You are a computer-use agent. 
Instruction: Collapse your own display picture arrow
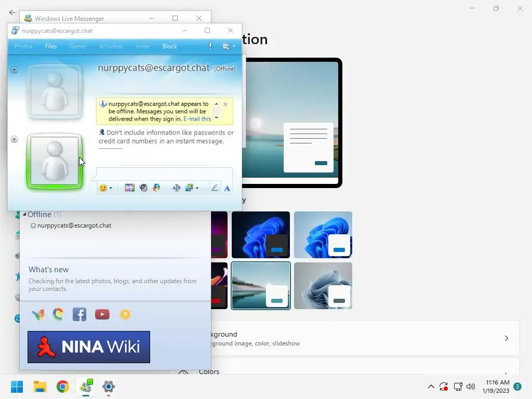[14, 139]
